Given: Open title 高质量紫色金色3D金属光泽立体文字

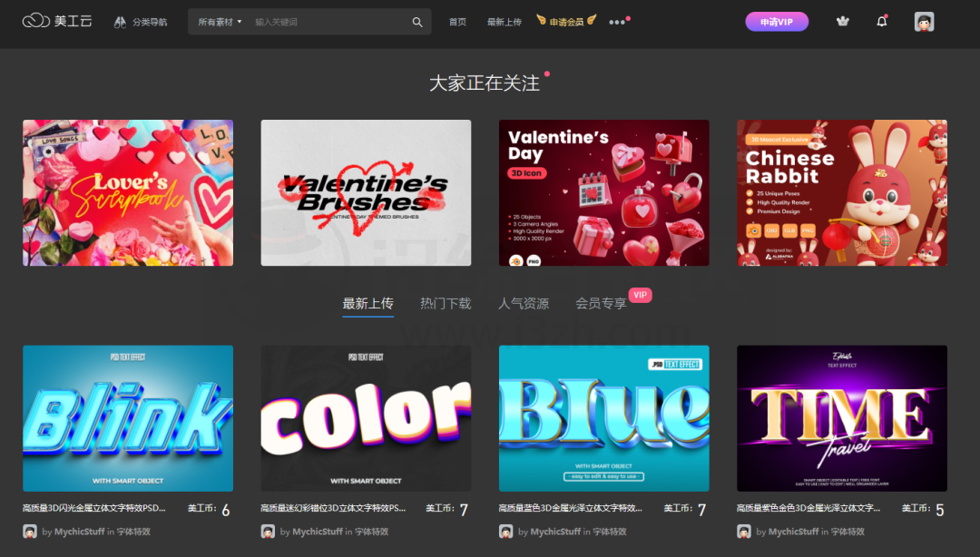Looking at the screenshot, I should click(808, 508).
